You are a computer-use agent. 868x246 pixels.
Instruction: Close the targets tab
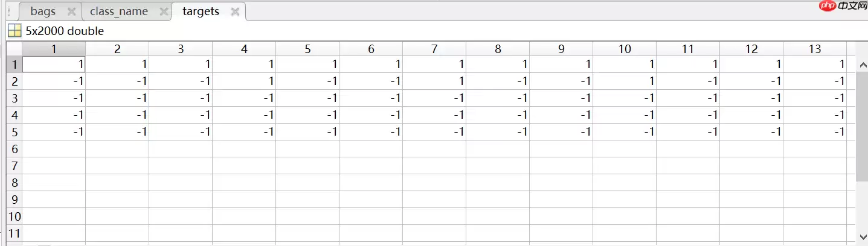tap(235, 11)
